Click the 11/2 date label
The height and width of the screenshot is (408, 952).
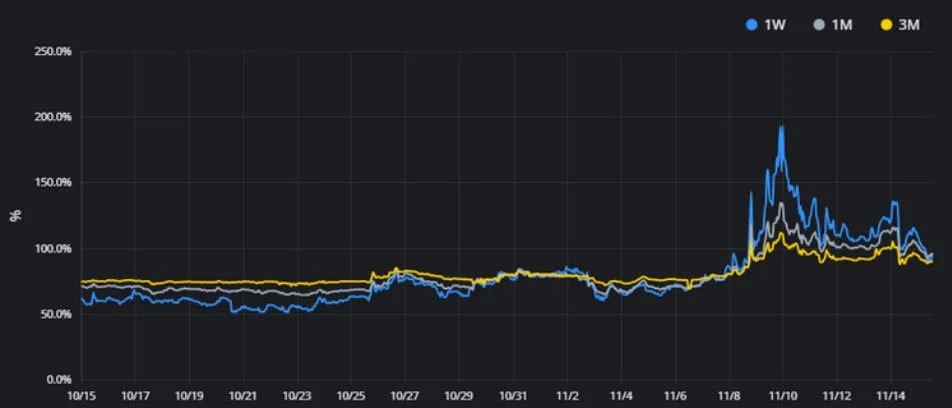click(x=567, y=395)
